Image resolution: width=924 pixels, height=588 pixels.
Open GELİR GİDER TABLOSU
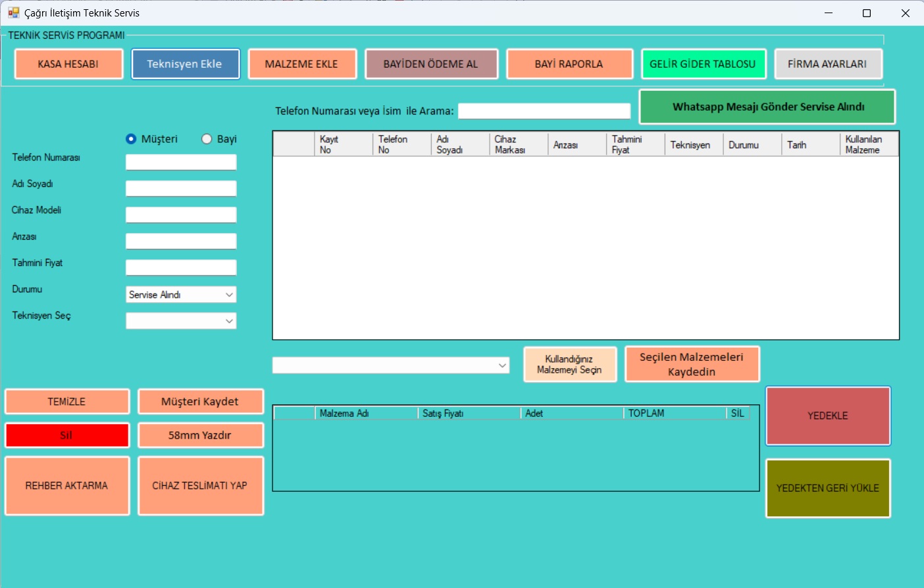tap(703, 64)
